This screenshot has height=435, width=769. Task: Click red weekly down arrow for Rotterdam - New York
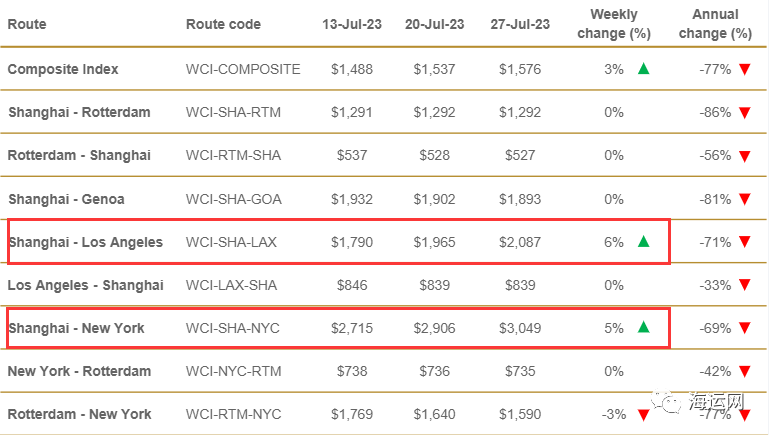tap(643, 415)
